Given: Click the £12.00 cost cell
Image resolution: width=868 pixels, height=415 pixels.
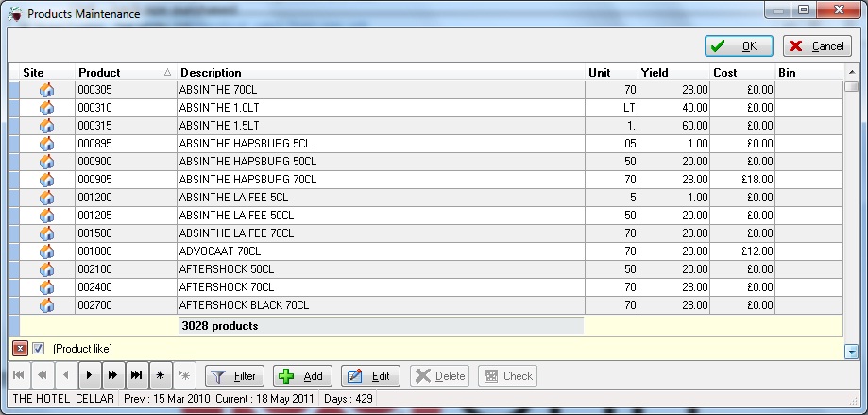Looking at the screenshot, I should [x=741, y=251].
